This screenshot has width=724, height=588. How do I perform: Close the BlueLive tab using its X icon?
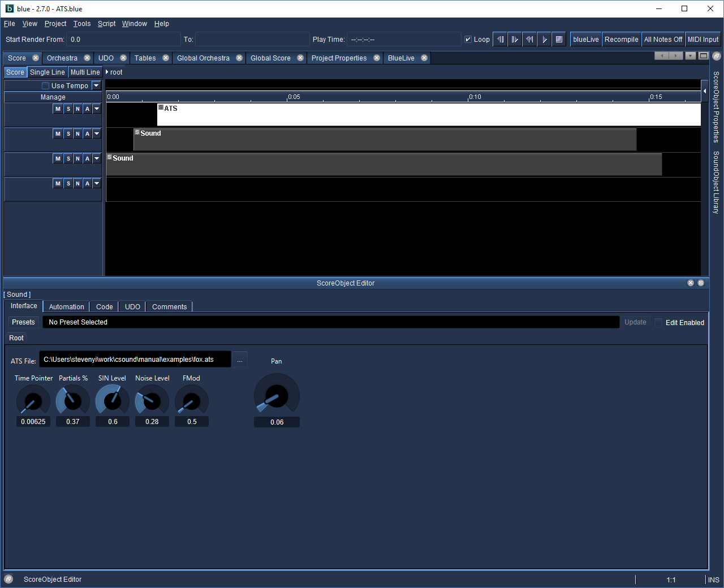pos(424,58)
